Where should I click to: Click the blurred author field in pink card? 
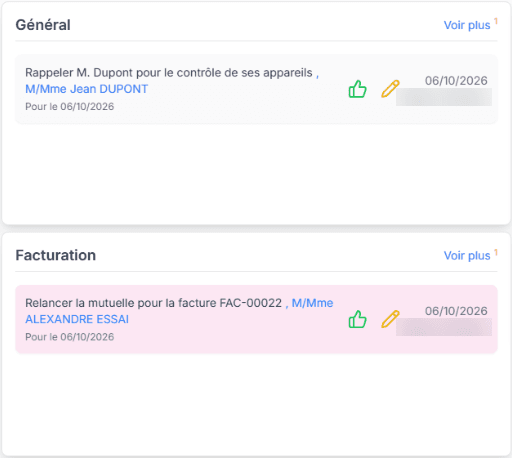[x=444, y=327]
